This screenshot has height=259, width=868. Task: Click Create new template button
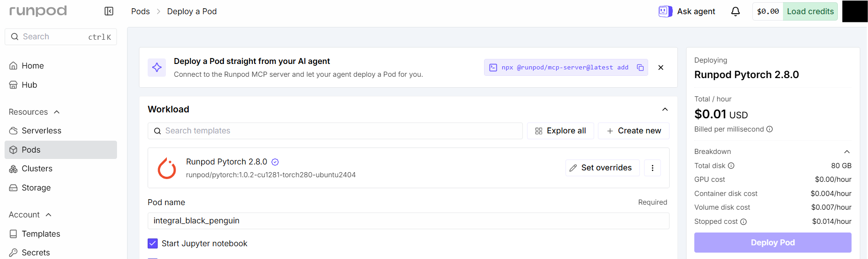(x=634, y=131)
